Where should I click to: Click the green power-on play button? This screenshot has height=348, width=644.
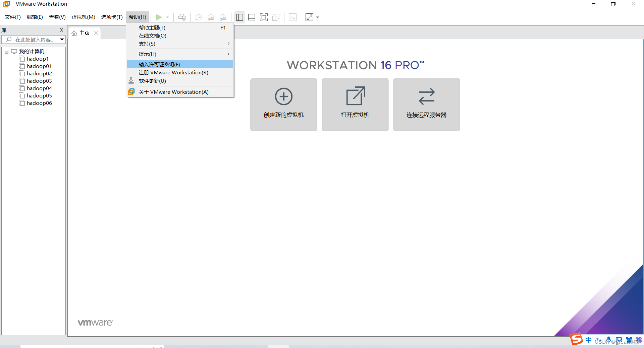(x=159, y=17)
